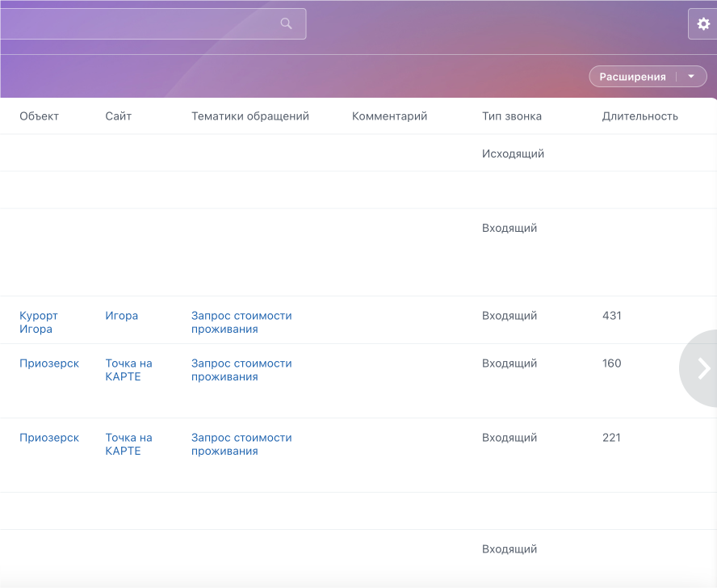Viewport: 717px width, 588px height.
Task: Click the Тематики обращений column header
Action: point(250,116)
